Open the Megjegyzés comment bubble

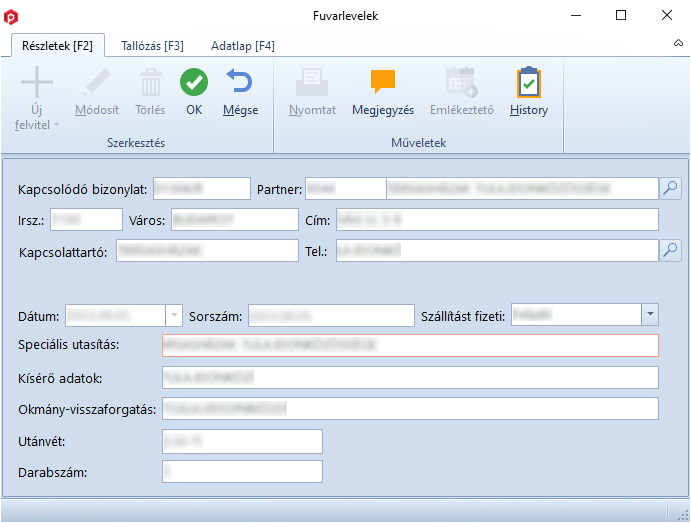(383, 82)
